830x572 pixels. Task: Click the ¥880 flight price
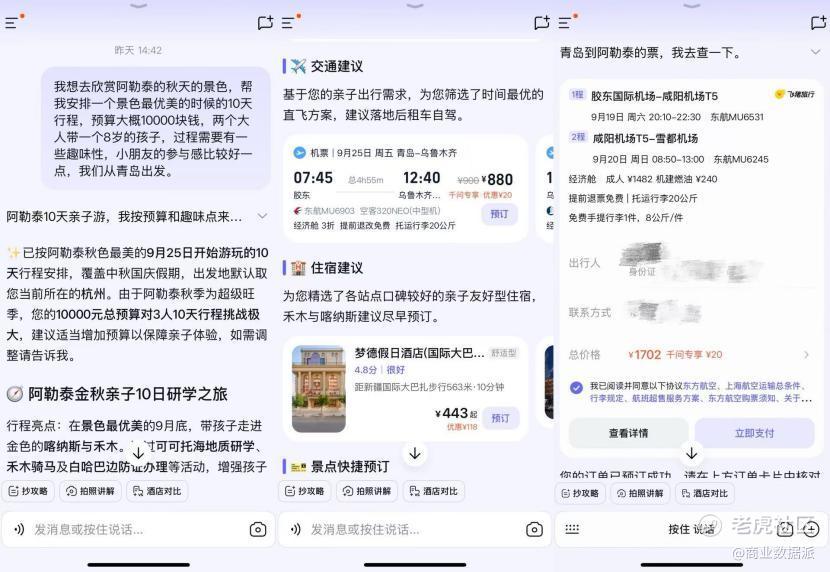[x=497, y=179]
